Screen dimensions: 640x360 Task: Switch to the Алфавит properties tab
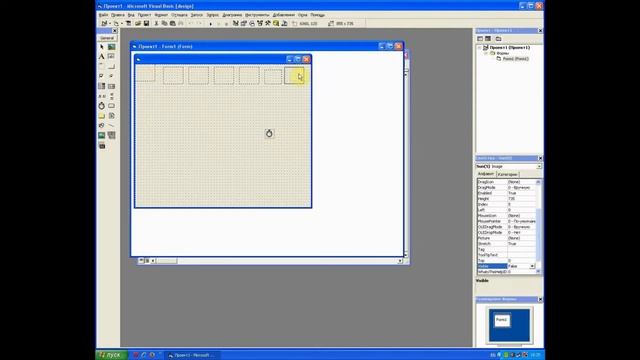pyautogui.click(x=486, y=174)
